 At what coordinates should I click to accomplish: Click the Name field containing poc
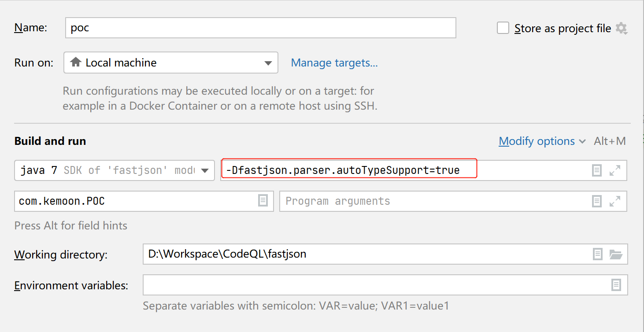(260, 28)
